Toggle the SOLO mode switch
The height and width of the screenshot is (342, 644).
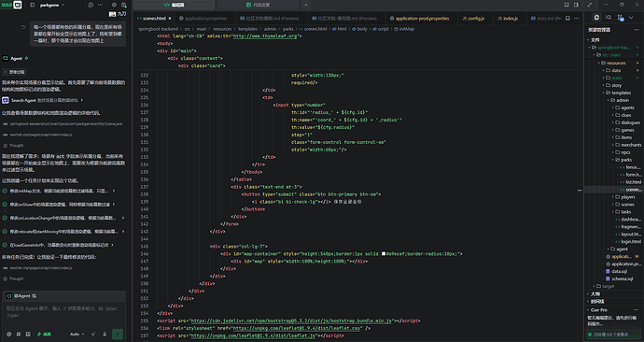point(11,5)
